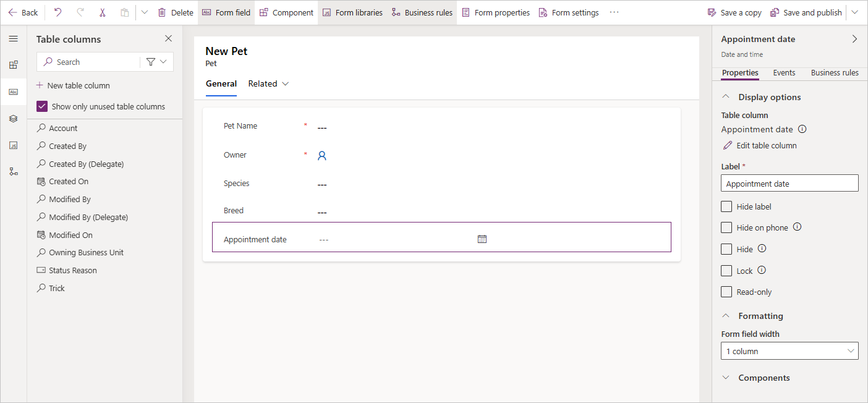
Task: Switch to the Events tab
Action: coord(784,72)
